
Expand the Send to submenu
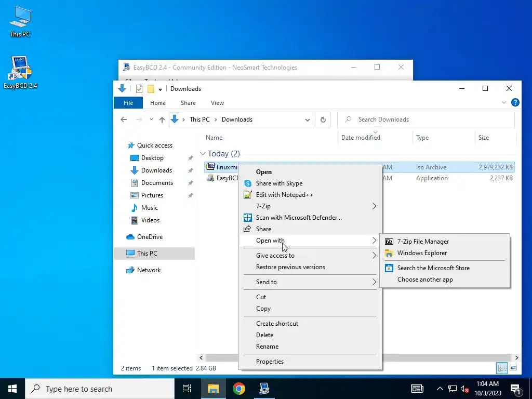pyautogui.click(x=310, y=282)
